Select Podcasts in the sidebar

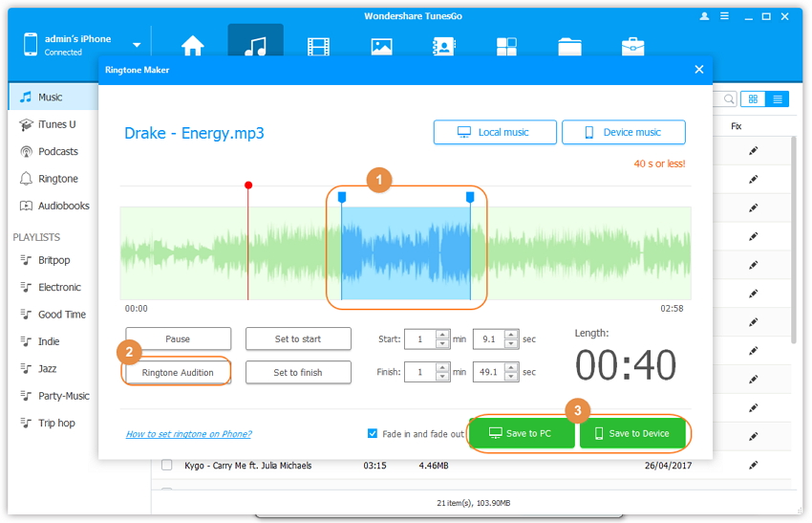point(57,151)
